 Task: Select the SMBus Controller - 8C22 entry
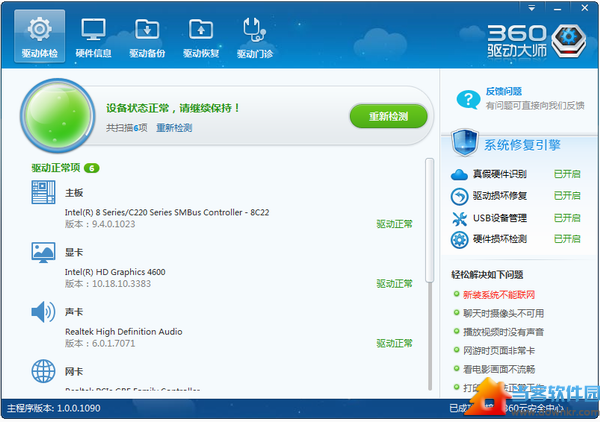pos(167,212)
